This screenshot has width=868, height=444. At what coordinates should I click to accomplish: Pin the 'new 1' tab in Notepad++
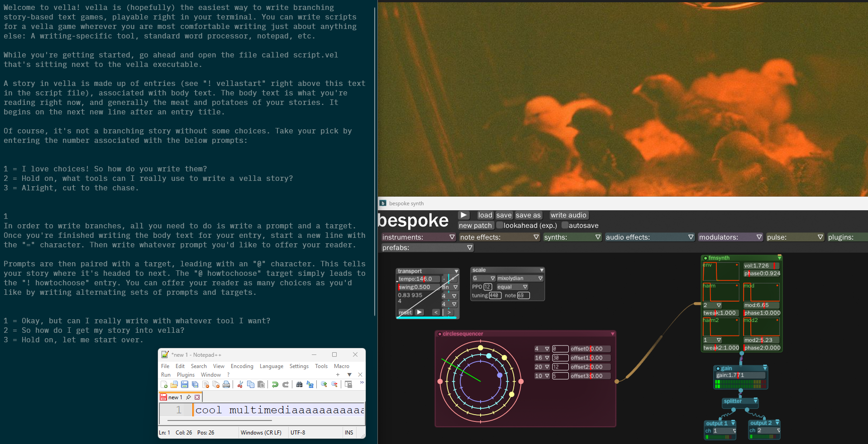click(188, 397)
